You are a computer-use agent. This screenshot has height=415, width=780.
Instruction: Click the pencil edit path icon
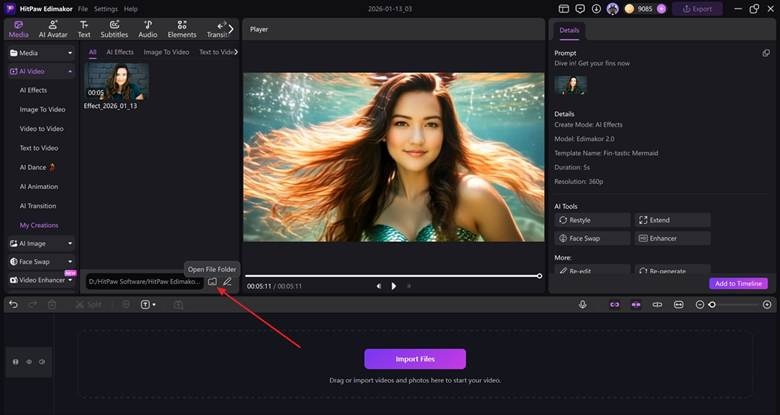tap(227, 282)
